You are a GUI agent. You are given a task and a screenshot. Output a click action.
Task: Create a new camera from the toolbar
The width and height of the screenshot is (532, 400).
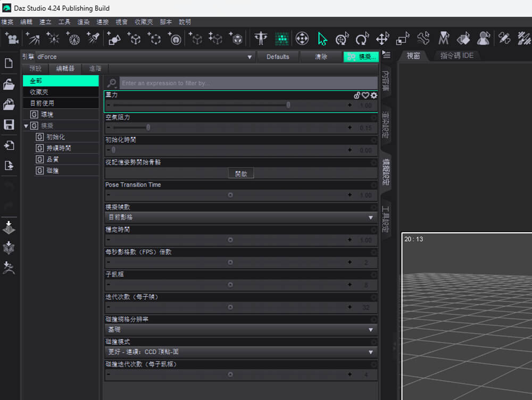click(x=12, y=38)
